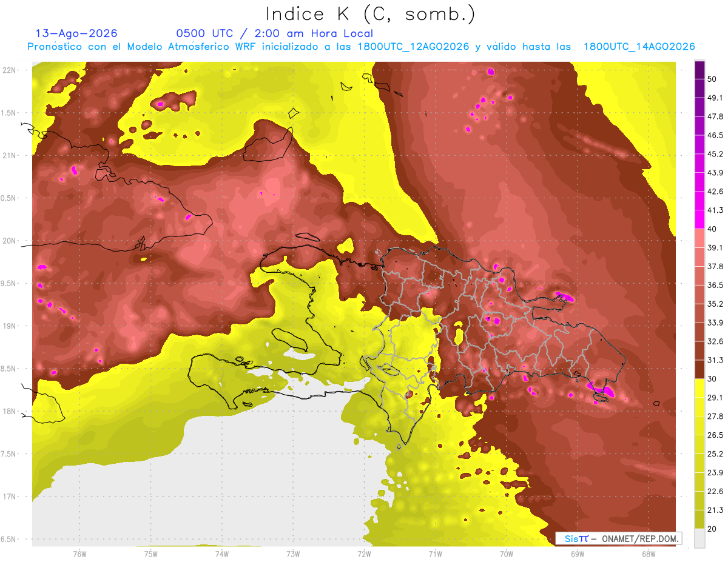
Task: Click the legend value '39.1'
Action: pos(715,248)
